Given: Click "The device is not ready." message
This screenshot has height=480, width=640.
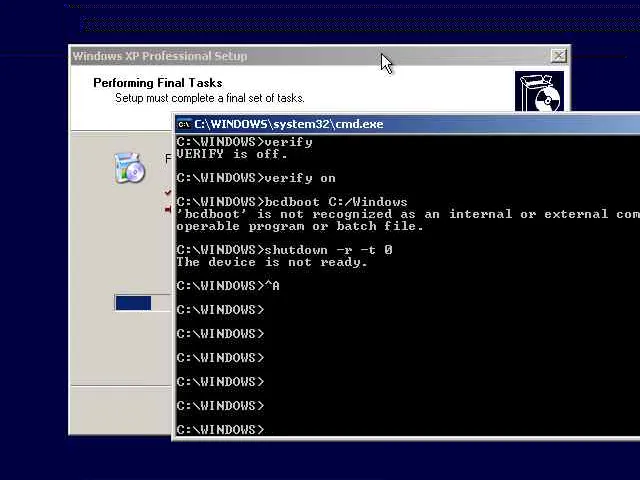Looking at the screenshot, I should [272, 262].
